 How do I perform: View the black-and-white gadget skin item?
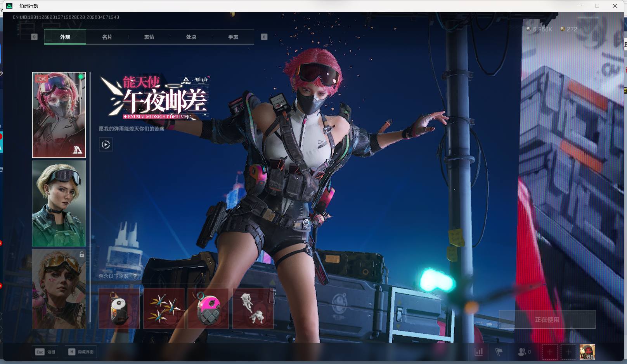[119, 308]
